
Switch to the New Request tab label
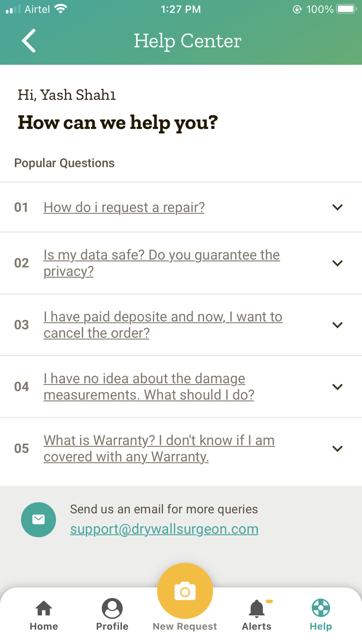click(x=185, y=626)
